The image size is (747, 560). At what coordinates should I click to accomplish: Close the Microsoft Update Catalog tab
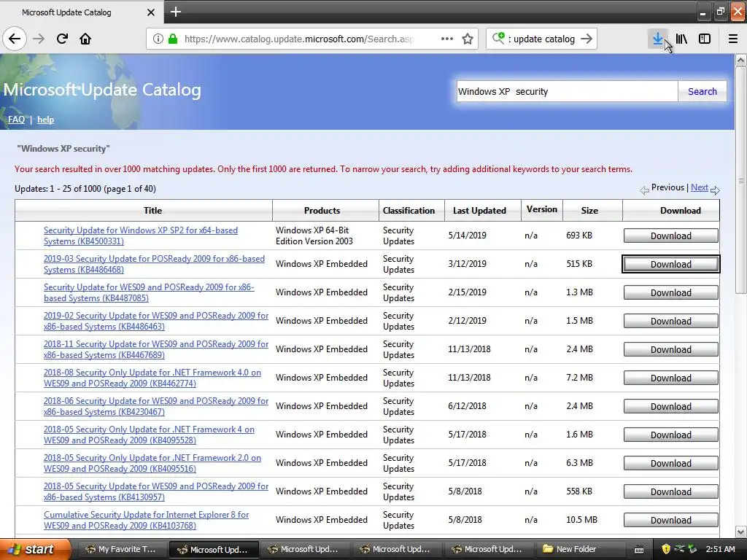point(150,12)
